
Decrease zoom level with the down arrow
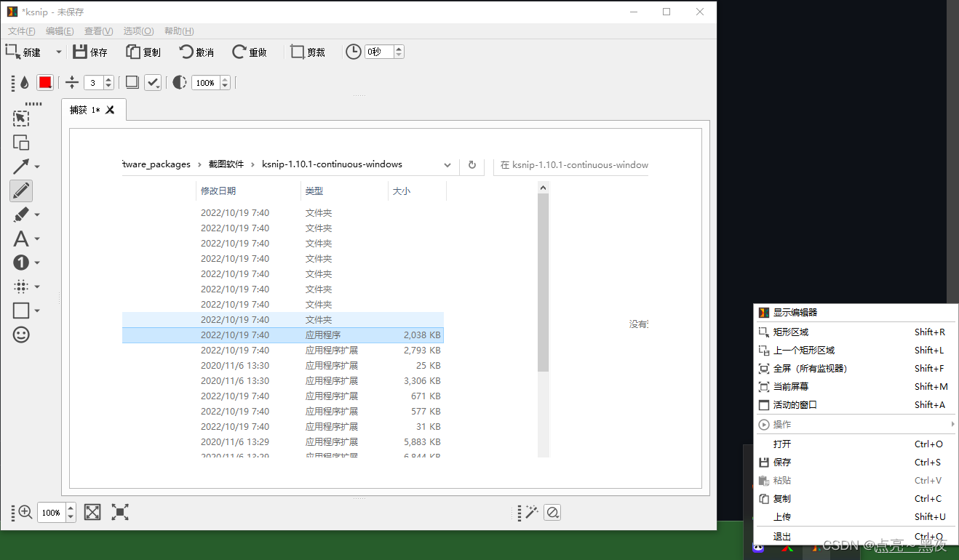[71, 517]
